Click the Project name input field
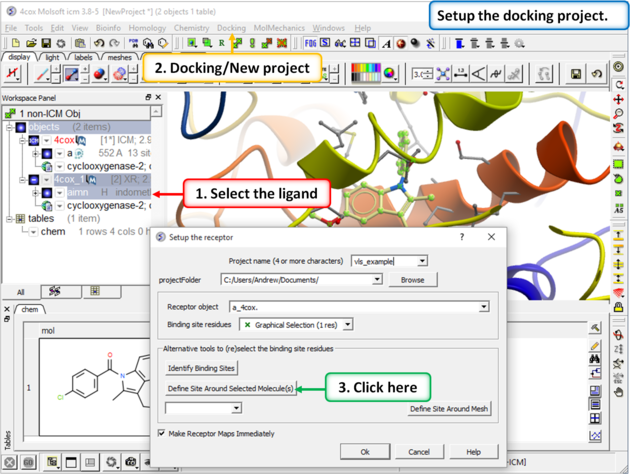Viewport: 630px width, 474px height. click(x=385, y=261)
